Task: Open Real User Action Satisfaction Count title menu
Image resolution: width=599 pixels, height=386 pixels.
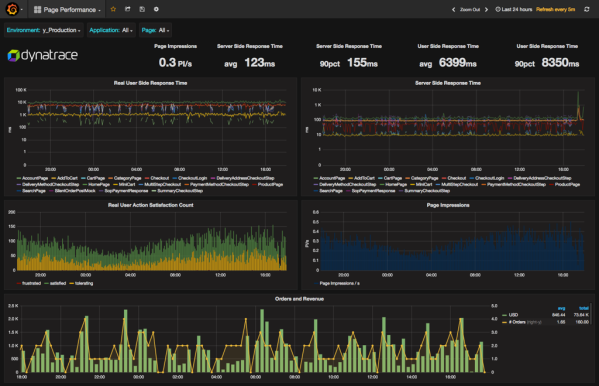Action: [x=151, y=205]
